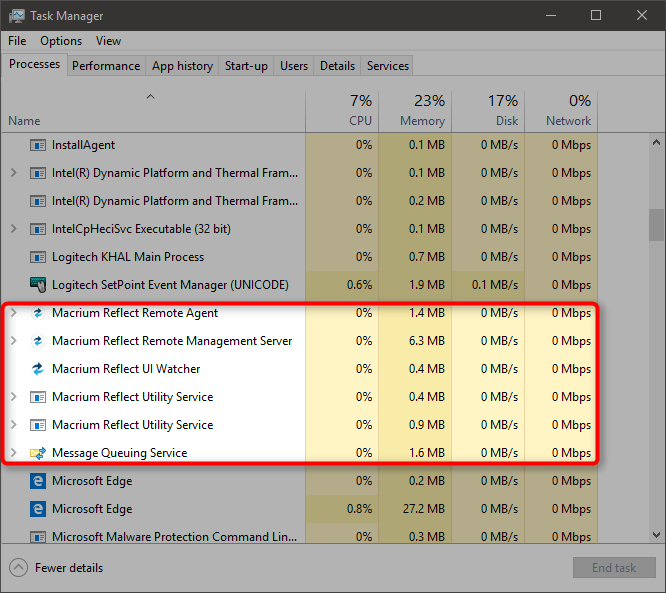Click the End task button
The width and height of the screenshot is (666, 593).
point(614,568)
